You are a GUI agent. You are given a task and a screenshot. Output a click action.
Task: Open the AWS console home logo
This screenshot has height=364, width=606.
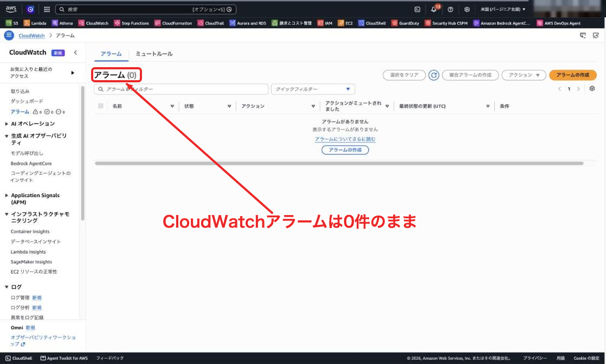coord(11,9)
